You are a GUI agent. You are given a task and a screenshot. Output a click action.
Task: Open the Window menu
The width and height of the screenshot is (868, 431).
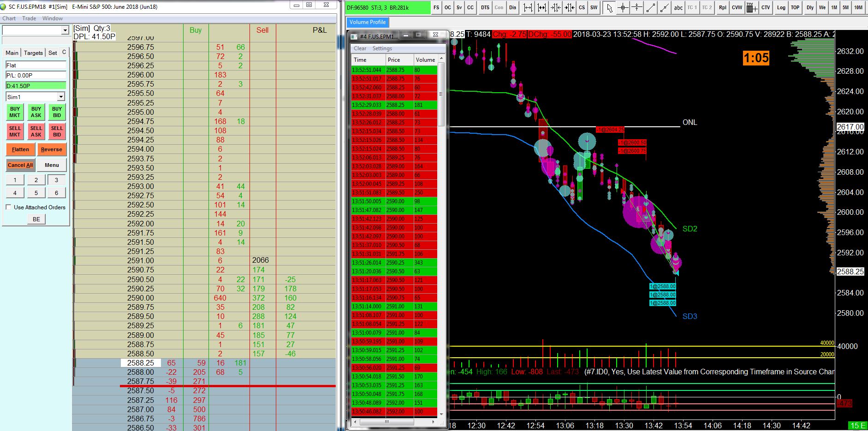click(53, 18)
